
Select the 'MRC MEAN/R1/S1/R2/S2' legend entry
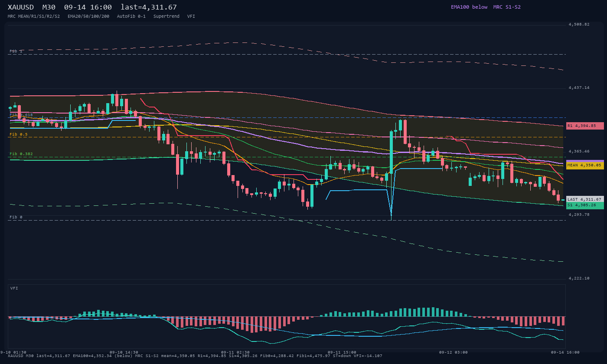coord(34,16)
